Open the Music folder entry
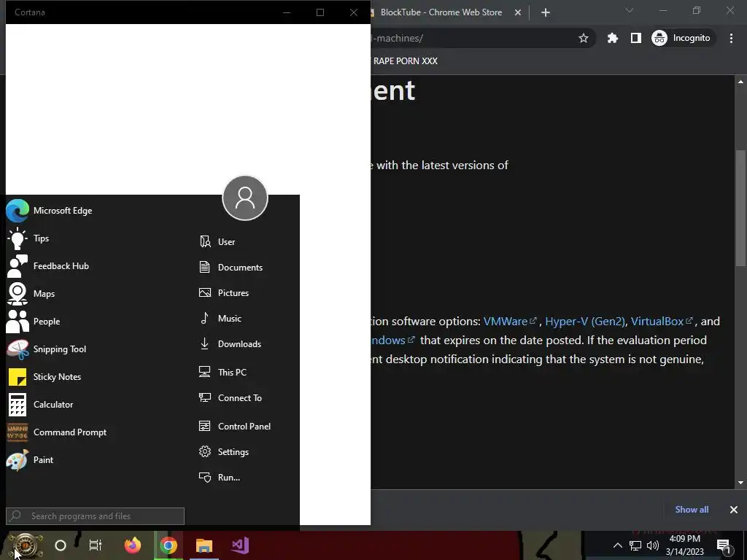747x560 pixels. click(220, 318)
